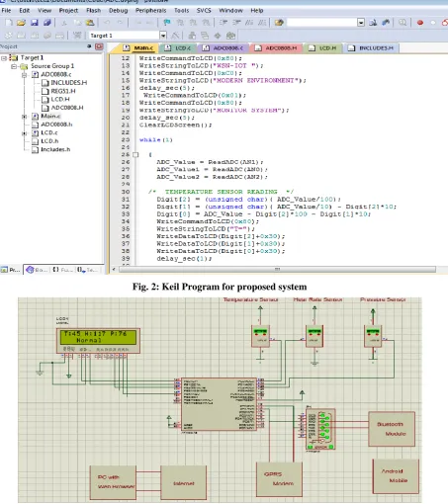This screenshot has height=504, width=448.
Task: Save the current file with the floppy icon
Action: click(x=35, y=23)
